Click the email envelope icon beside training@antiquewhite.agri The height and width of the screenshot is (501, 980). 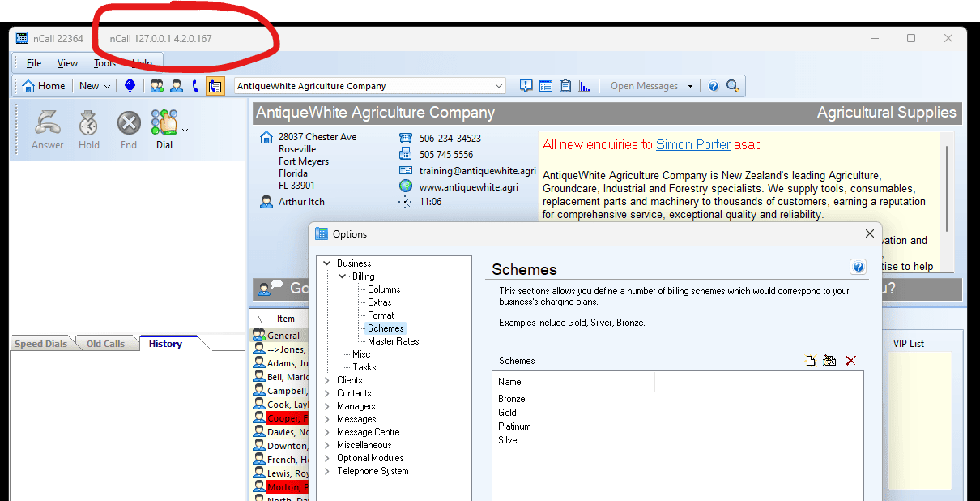pyautogui.click(x=406, y=171)
